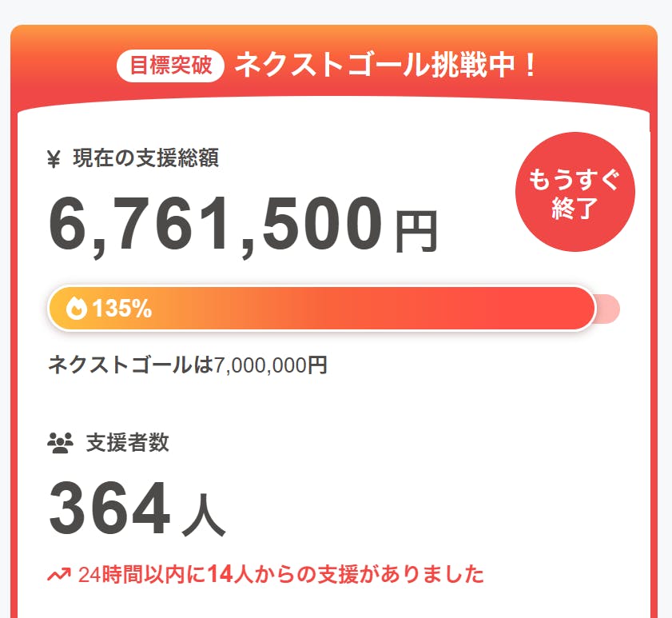Viewport: 672px width, 618px height.
Task: Select the 支援者数 label
Action: coord(128,441)
